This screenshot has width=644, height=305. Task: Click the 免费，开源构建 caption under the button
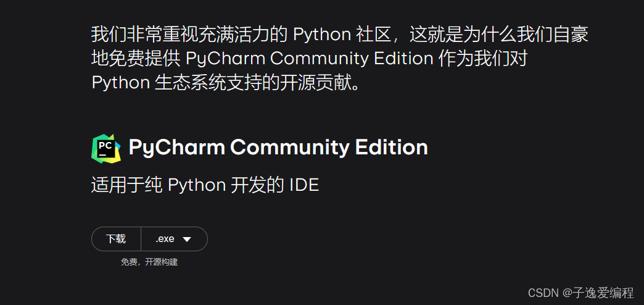tap(149, 262)
